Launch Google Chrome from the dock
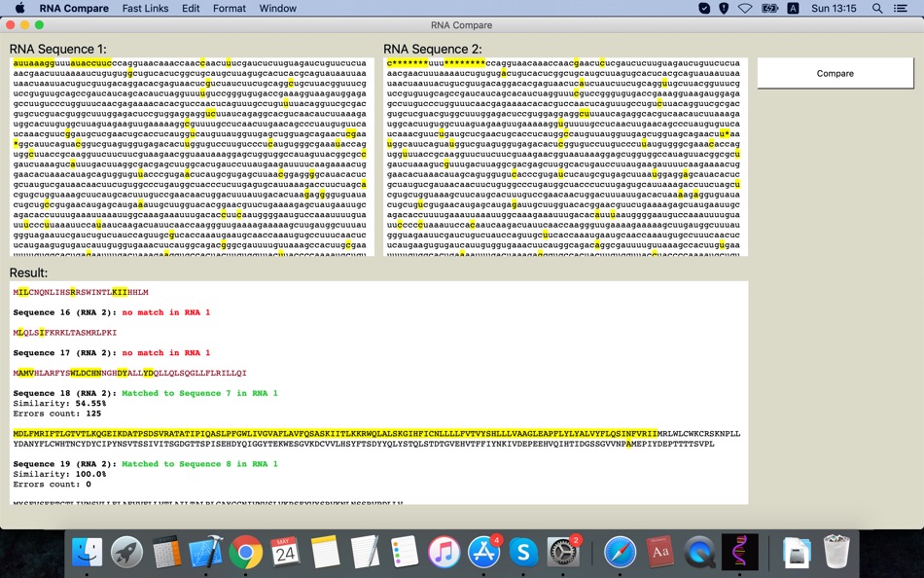The height and width of the screenshot is (578, 924). 245,553
